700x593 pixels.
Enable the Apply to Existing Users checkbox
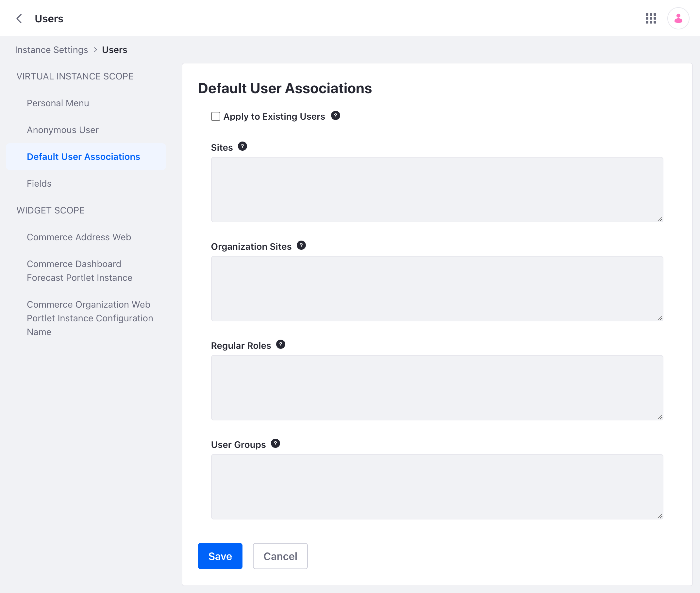(215, 116)
